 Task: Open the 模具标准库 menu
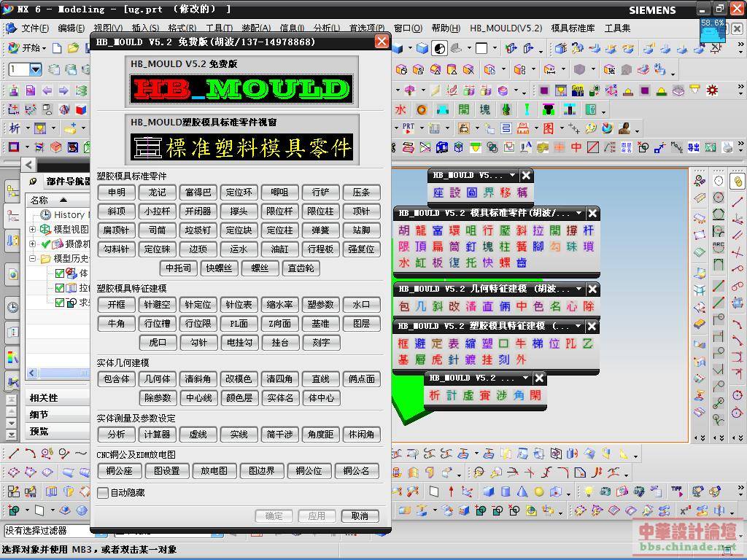(x=573, y=28)
